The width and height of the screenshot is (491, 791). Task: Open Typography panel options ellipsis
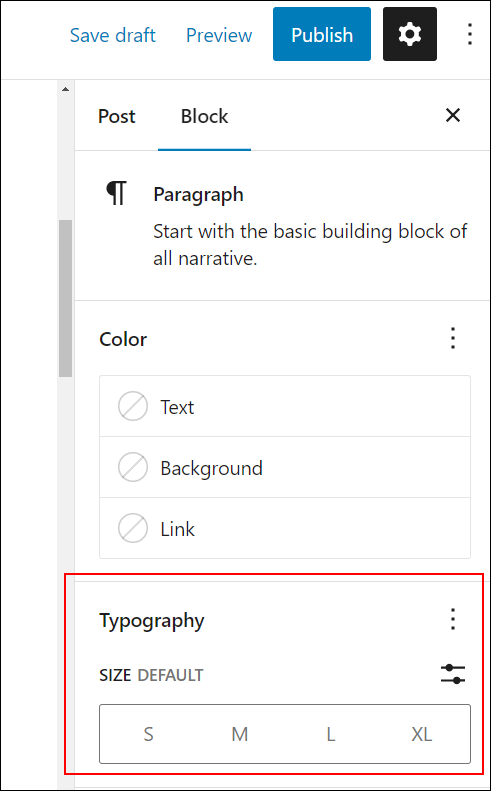point(453,619)
